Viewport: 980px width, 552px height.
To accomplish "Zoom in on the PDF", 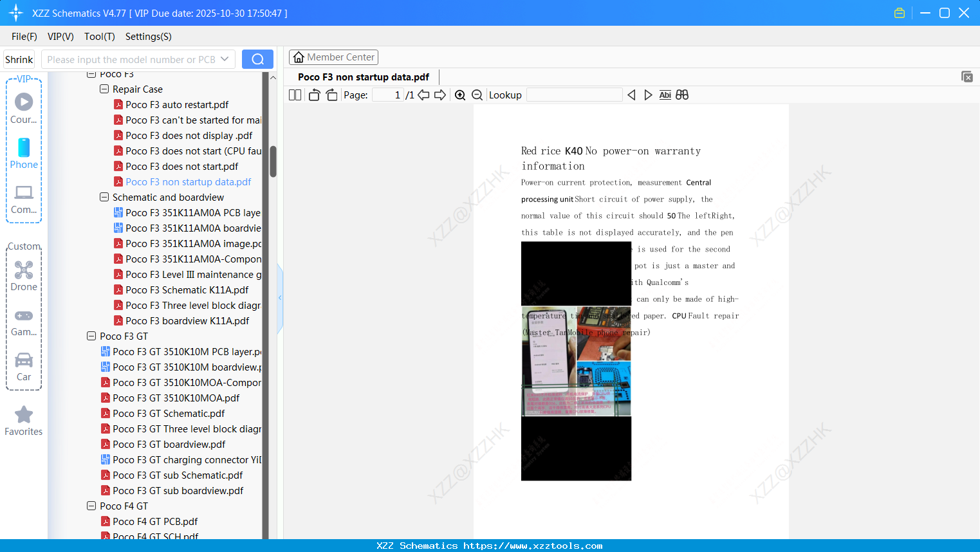I will point(460,95).
